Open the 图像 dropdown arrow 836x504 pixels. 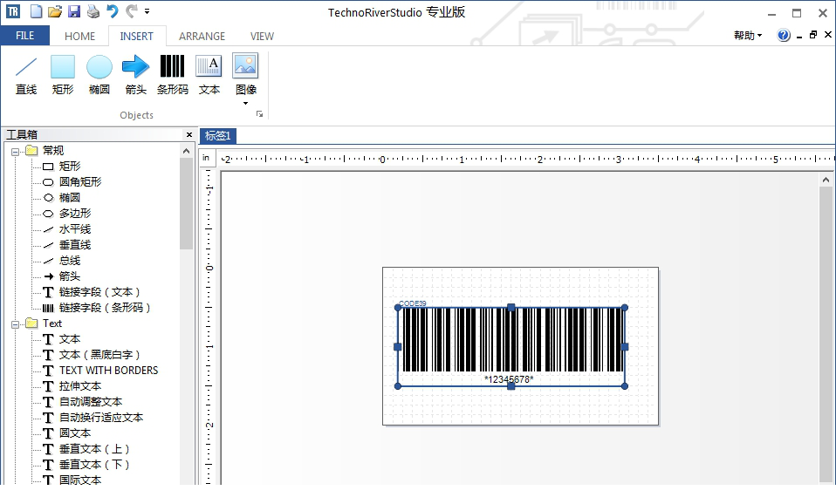tap(245, 103)
